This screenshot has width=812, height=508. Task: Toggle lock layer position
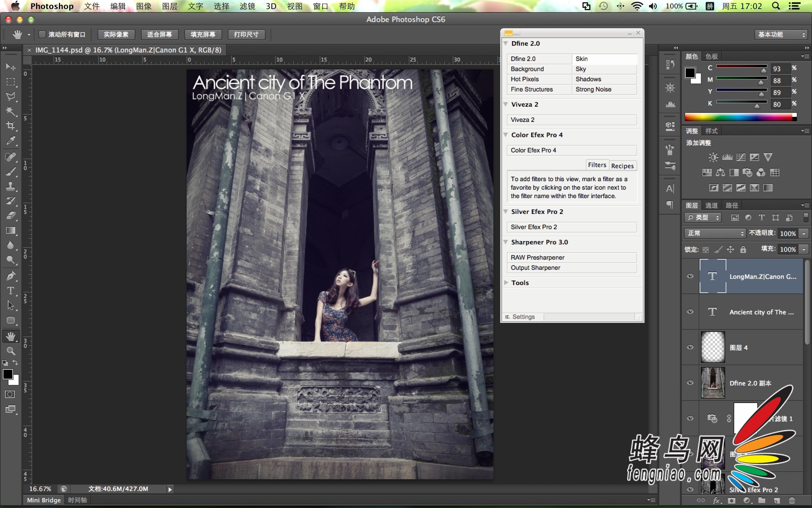tap(731, 249)
